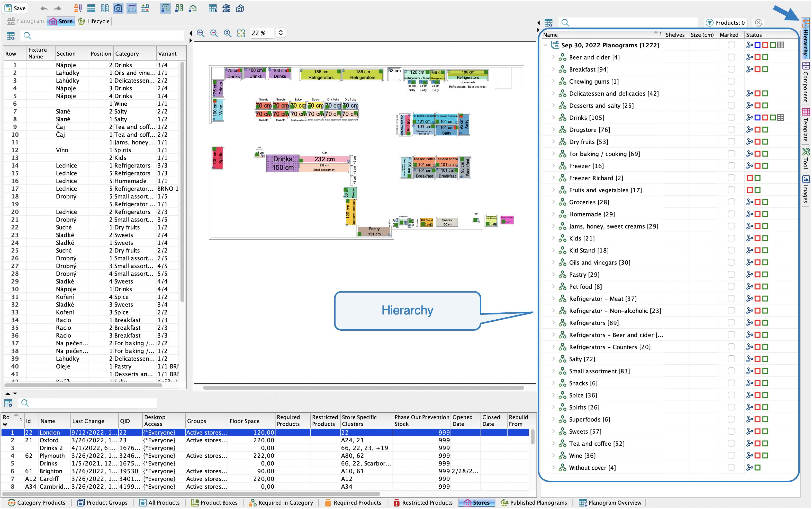This screenshot has height=509, width=812.
Task: Redo the last action
Action: (58, 8)
